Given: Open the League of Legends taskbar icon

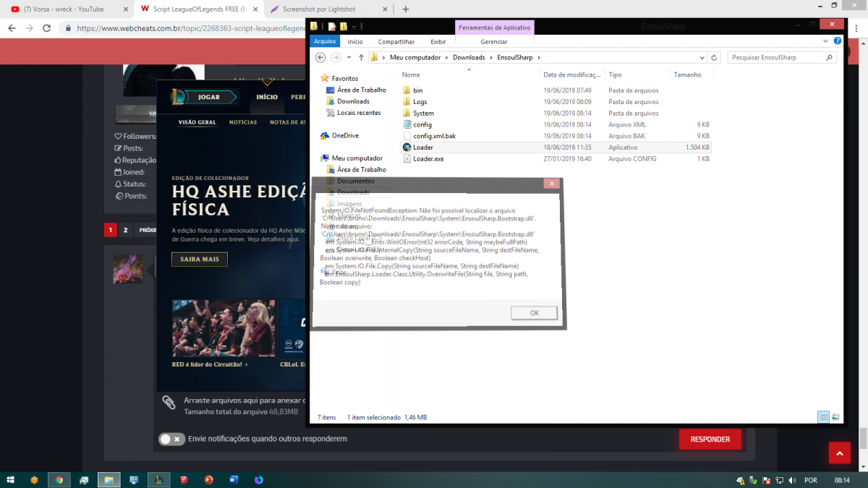Looking at the screenshot, I should [x=158, y=479].
